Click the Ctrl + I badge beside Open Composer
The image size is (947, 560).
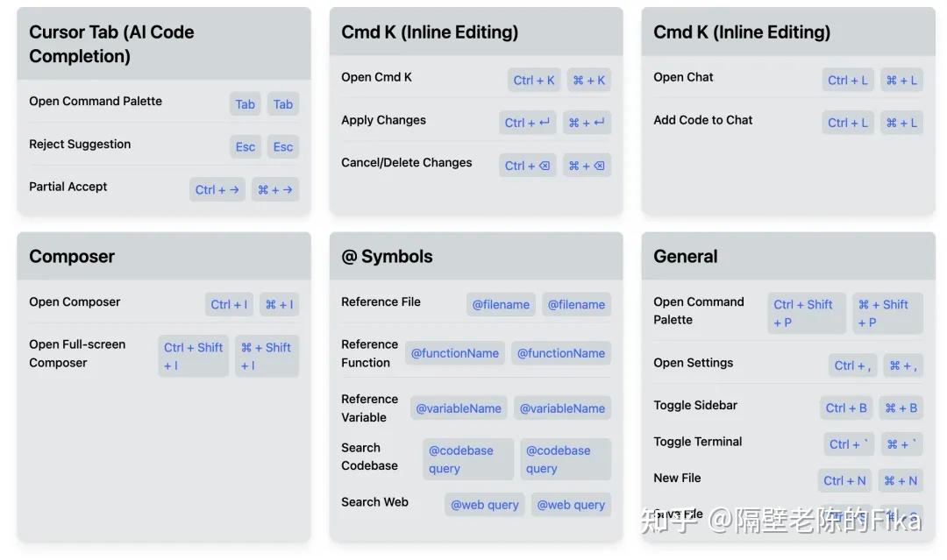(229, 305)
